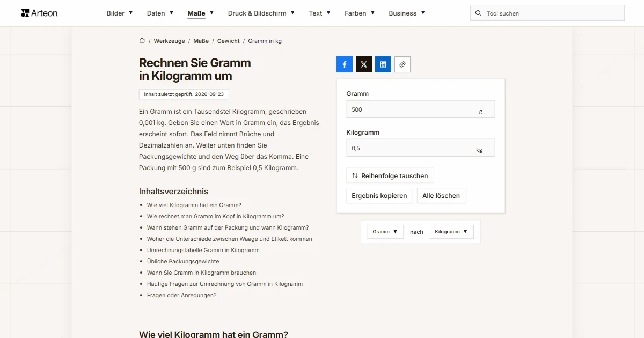The height and width of the screenshot is (338, 644).
Task: Jump to 'Wann stehen Gramm auf der Packung' section
Action: (x=228, y=227)
